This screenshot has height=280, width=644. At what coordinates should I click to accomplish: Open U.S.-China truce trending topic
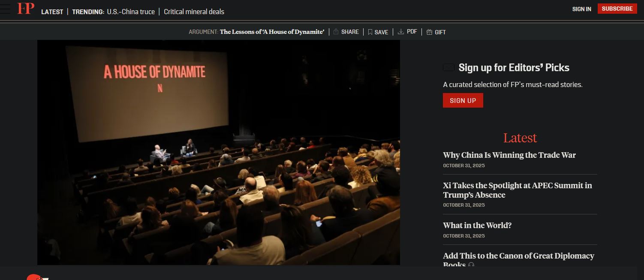131,12
